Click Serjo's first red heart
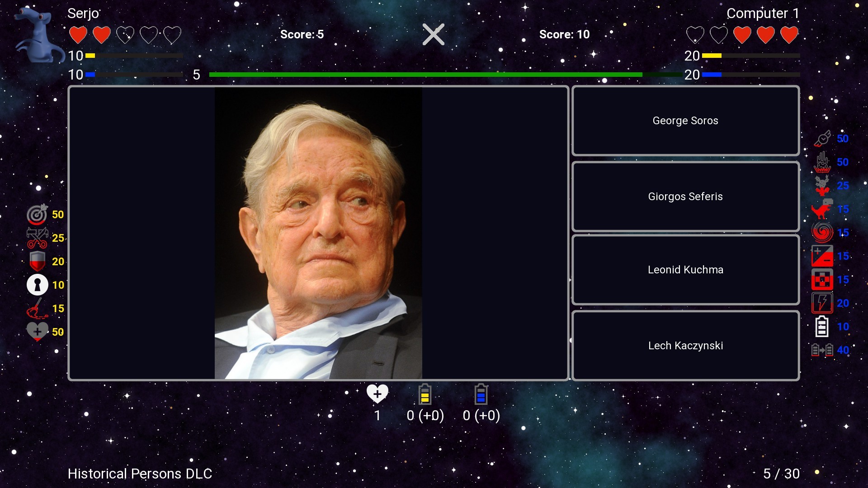 coord(78,35)
